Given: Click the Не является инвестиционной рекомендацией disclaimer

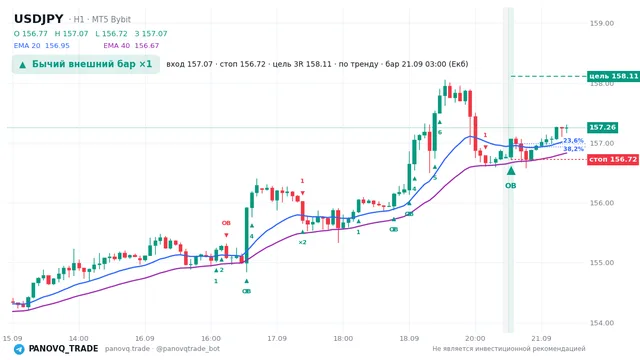Looking at the screenshot, I should pos(509,349).
